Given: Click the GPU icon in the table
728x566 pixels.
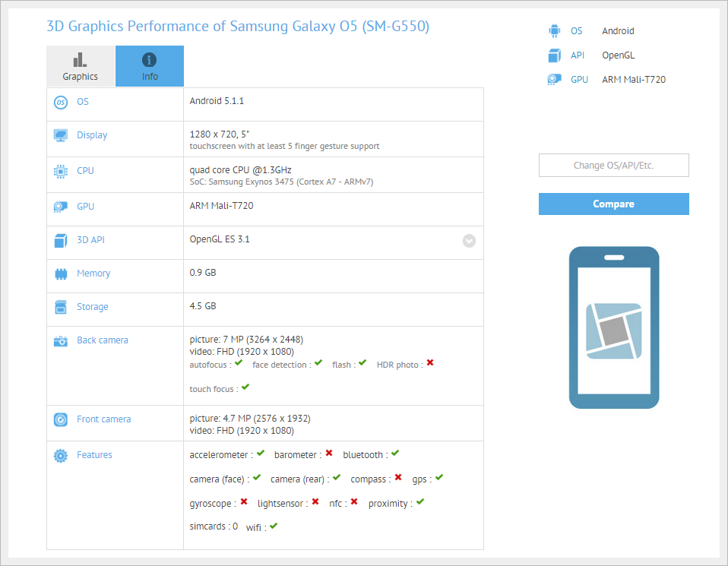Looking at the screenshot, I should 61,207.
